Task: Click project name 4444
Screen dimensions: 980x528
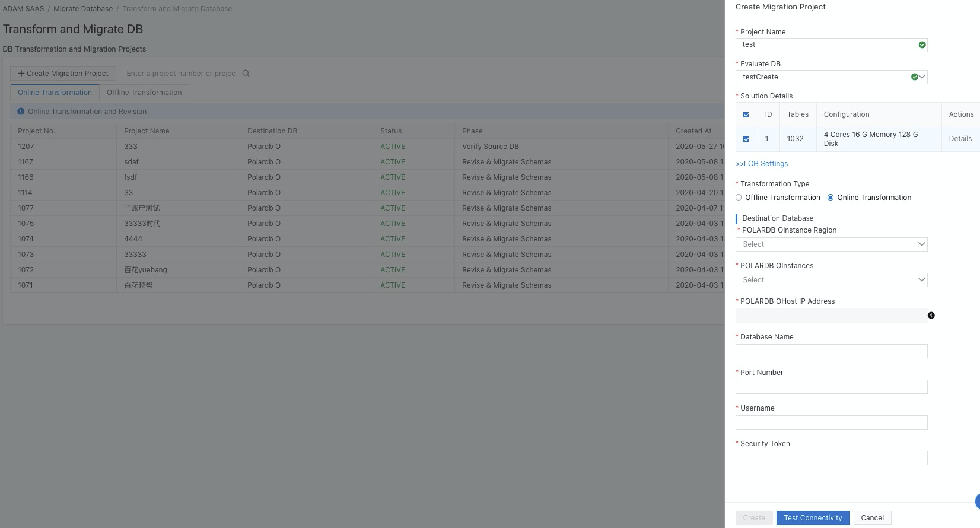Action: point(133,239)
